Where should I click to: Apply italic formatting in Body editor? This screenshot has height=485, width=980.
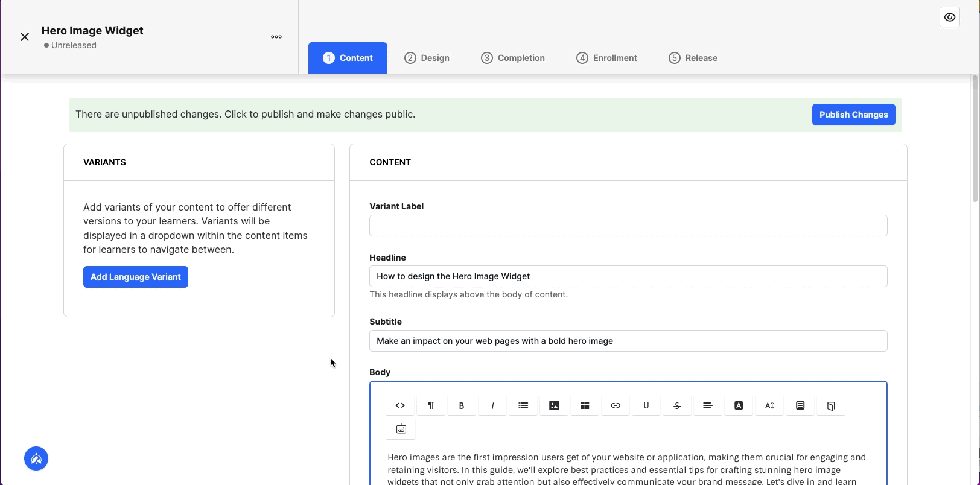pyautogui.click(x=492, y=405)
